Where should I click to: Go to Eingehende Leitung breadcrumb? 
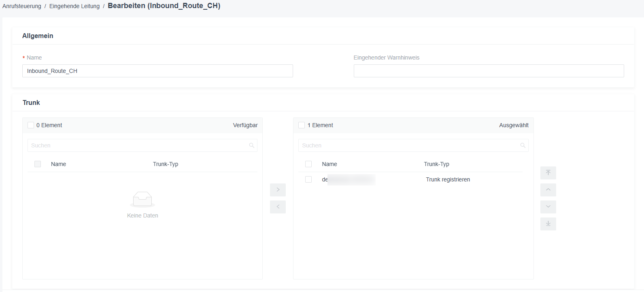click(x=74, y=6)
